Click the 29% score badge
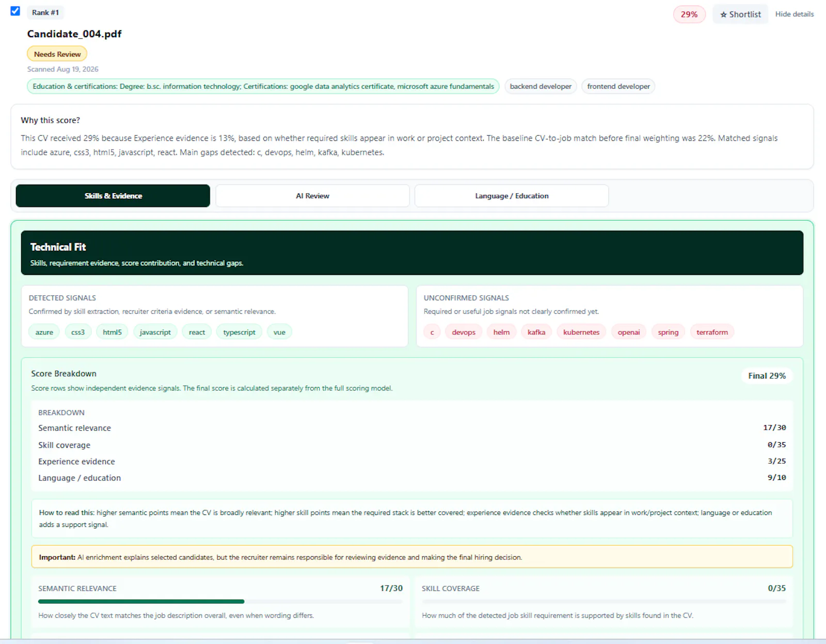The height and width of the screenshot is (644, 826). [x=689, y=14]
